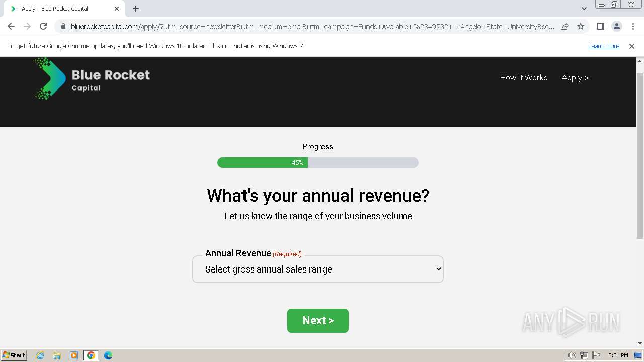The width and height of the screenshot is (644, 362).
Task: Launch Windows Media Player from taskbar
Action: coord(74,355)
